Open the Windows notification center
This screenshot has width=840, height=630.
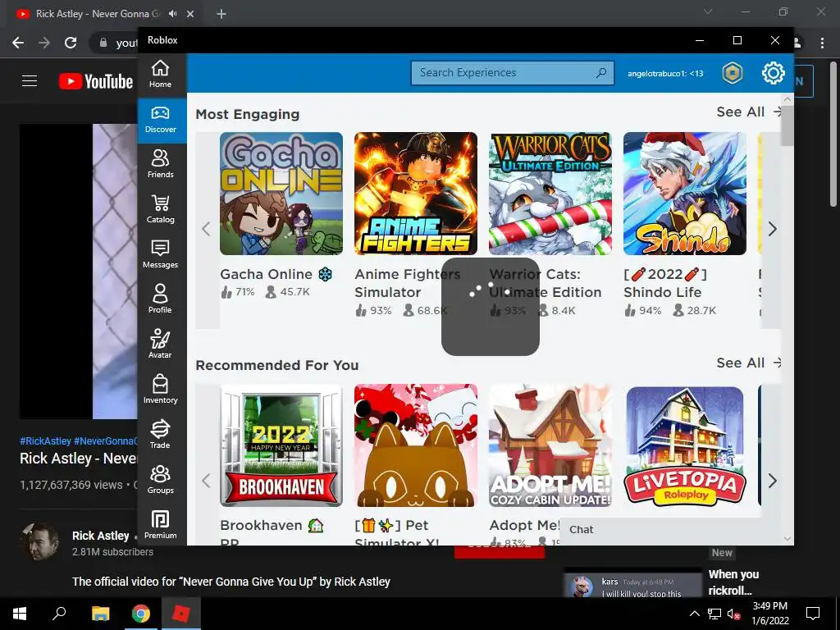tap(813, 614)
